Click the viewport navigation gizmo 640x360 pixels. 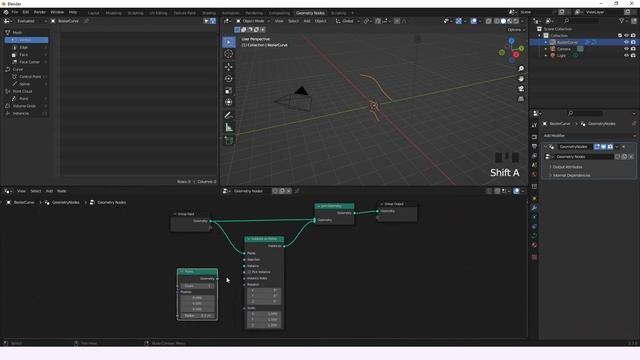(x=511, y=50)
